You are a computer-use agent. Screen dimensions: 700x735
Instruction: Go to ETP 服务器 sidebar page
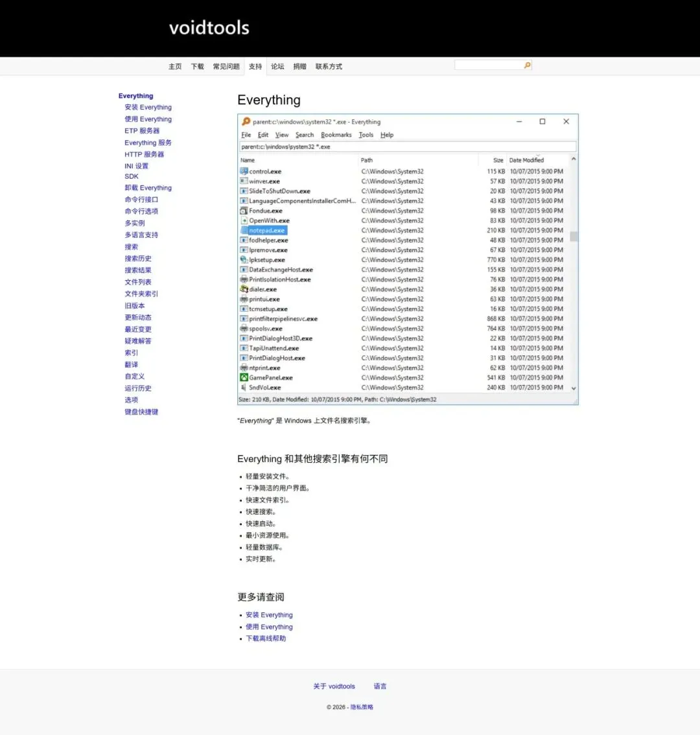[x=142, y=131]
